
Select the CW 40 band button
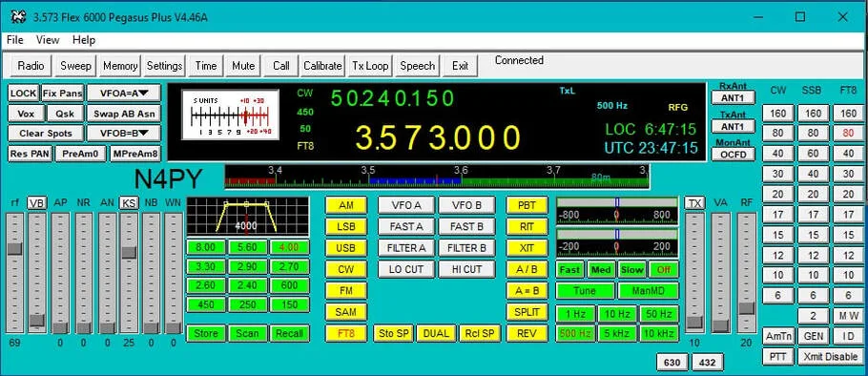click(x=777, y=154)
